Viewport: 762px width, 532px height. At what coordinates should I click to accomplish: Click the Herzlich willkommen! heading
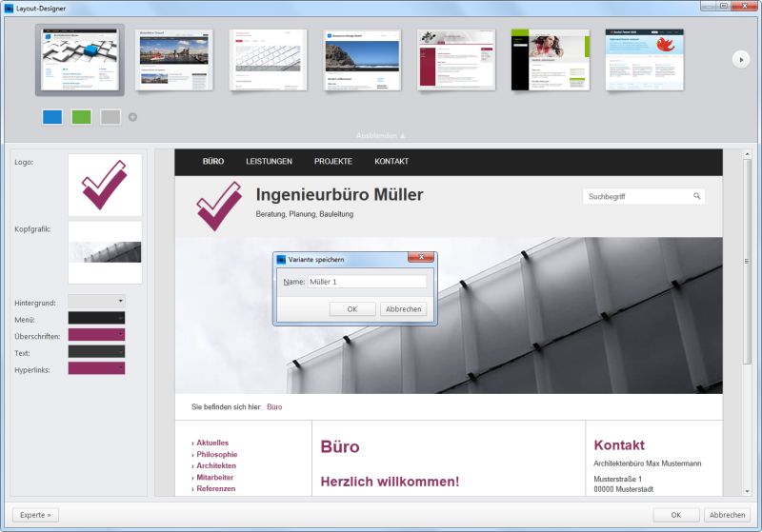click(390, 482)
